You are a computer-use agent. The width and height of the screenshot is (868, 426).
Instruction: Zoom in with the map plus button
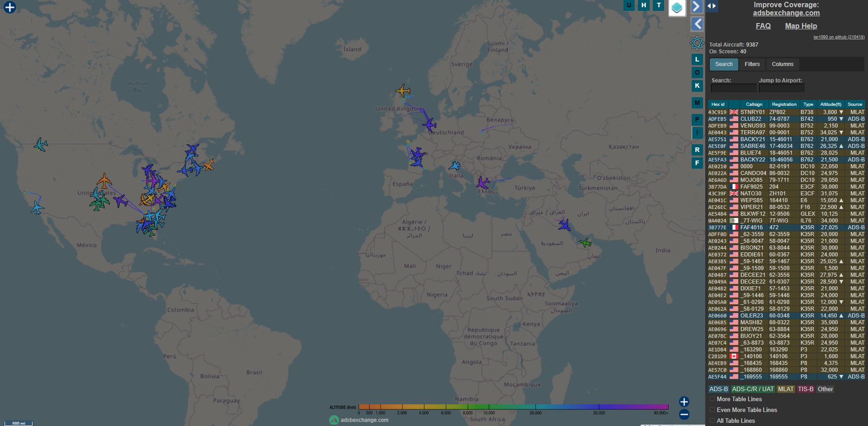(684, 402)
